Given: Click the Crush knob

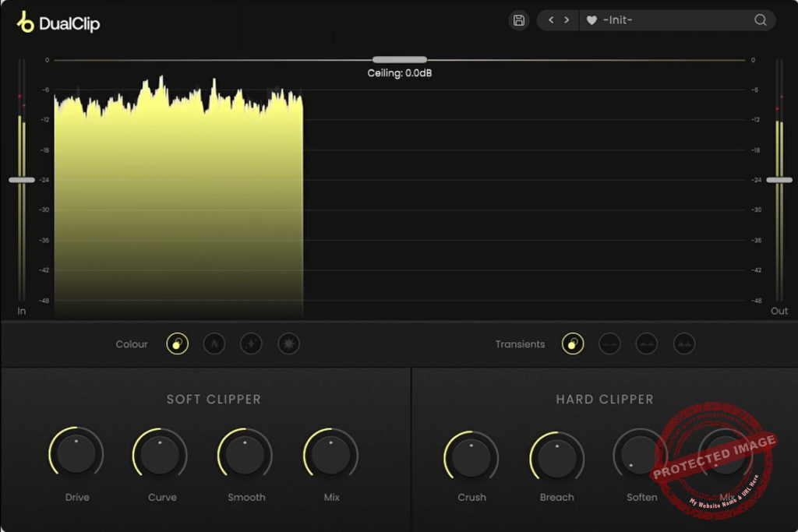Looking at the screenshot, I should tap(471, 458).
